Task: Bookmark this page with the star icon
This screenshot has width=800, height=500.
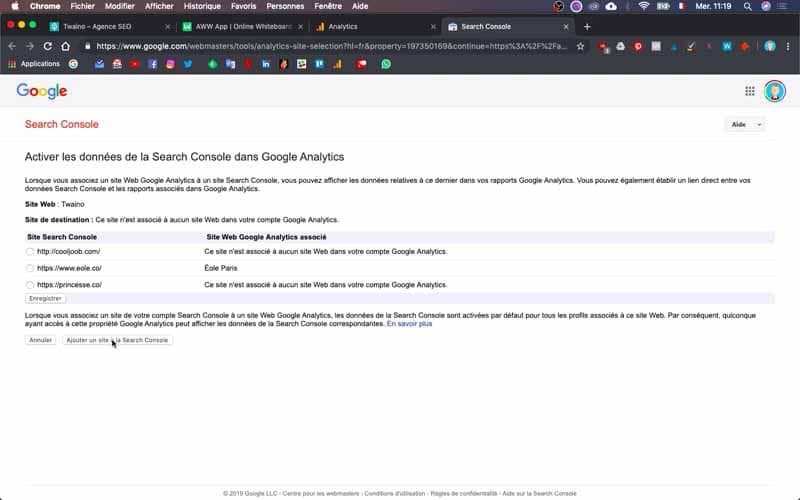Action: point(580,46)
